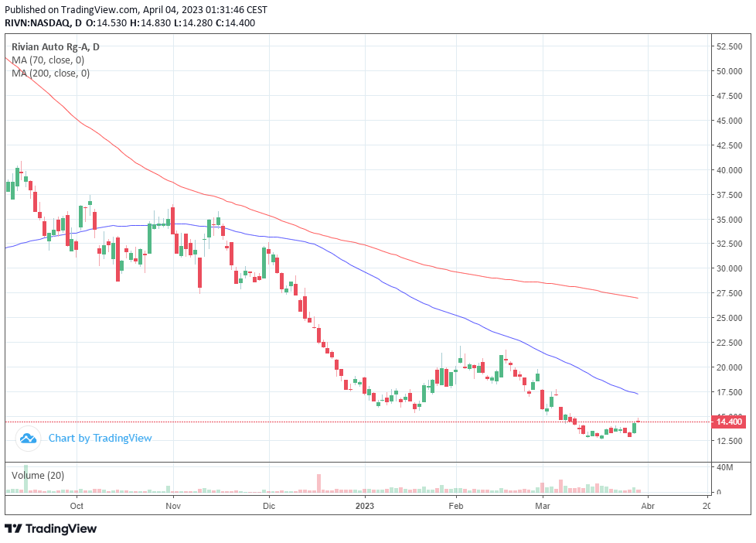
Task: Click the 'L:14.280' low value in header
Action: pos(192,22)
